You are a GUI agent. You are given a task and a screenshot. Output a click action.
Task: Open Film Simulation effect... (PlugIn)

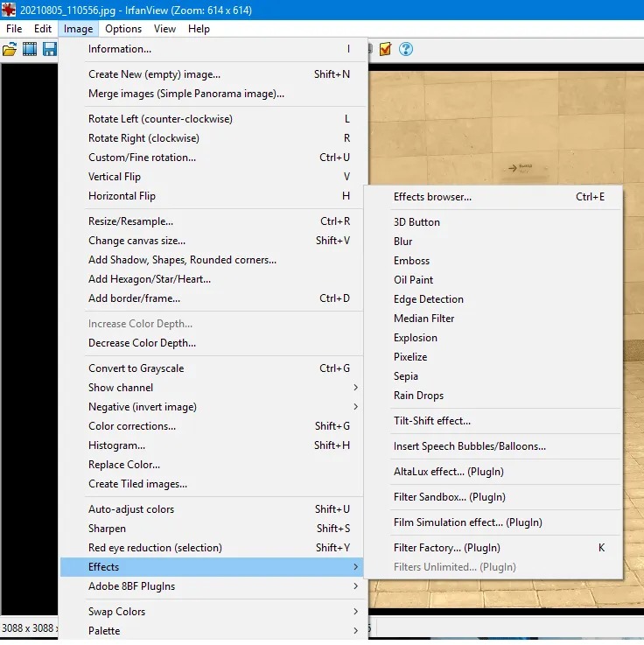(493, 522)
